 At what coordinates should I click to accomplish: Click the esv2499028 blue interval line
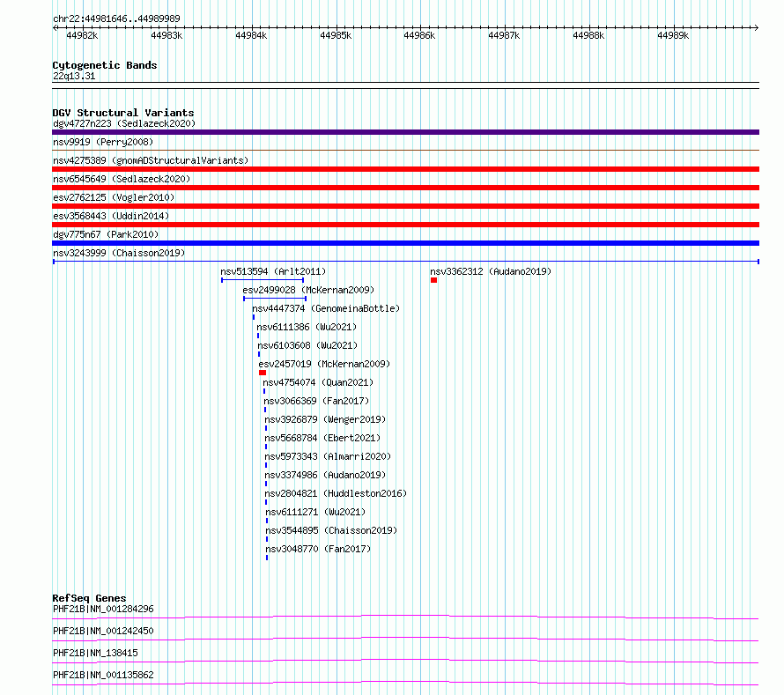tap(275, 299)
